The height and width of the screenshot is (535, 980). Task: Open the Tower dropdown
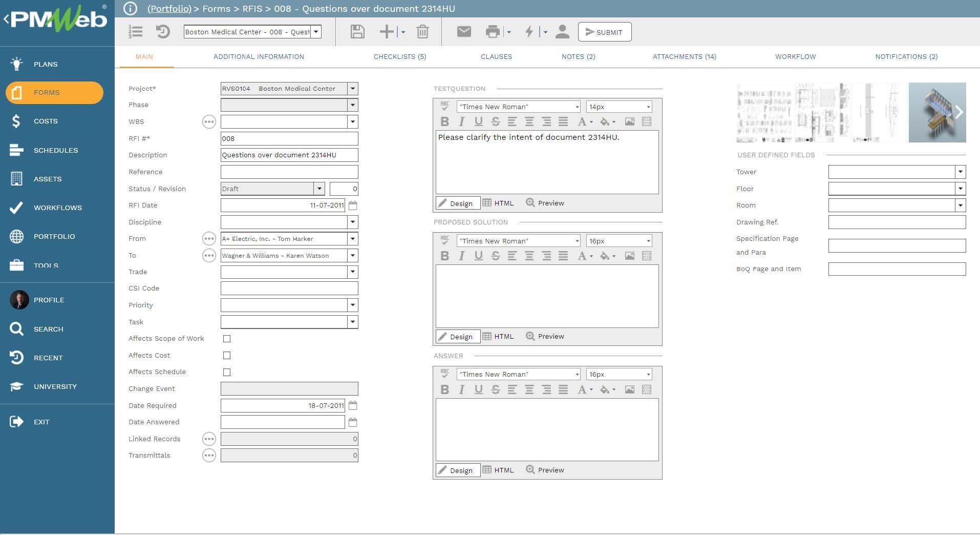[960, 172]
